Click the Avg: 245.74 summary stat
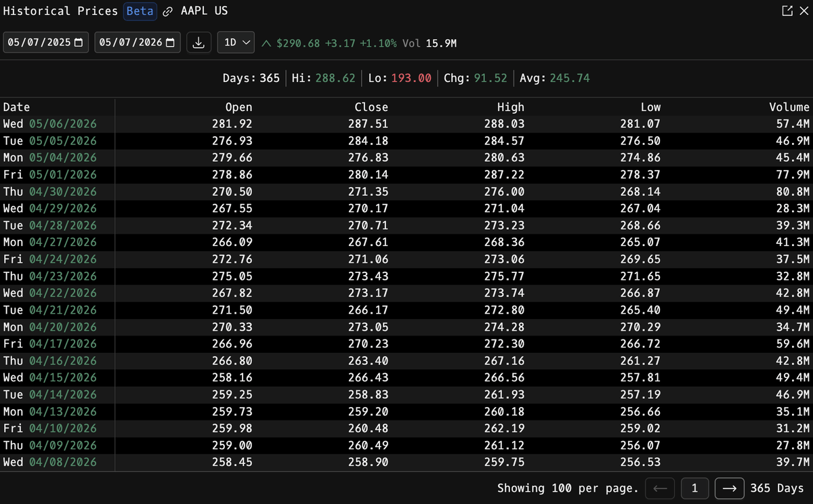813x504 pixels. click(555, 78)
